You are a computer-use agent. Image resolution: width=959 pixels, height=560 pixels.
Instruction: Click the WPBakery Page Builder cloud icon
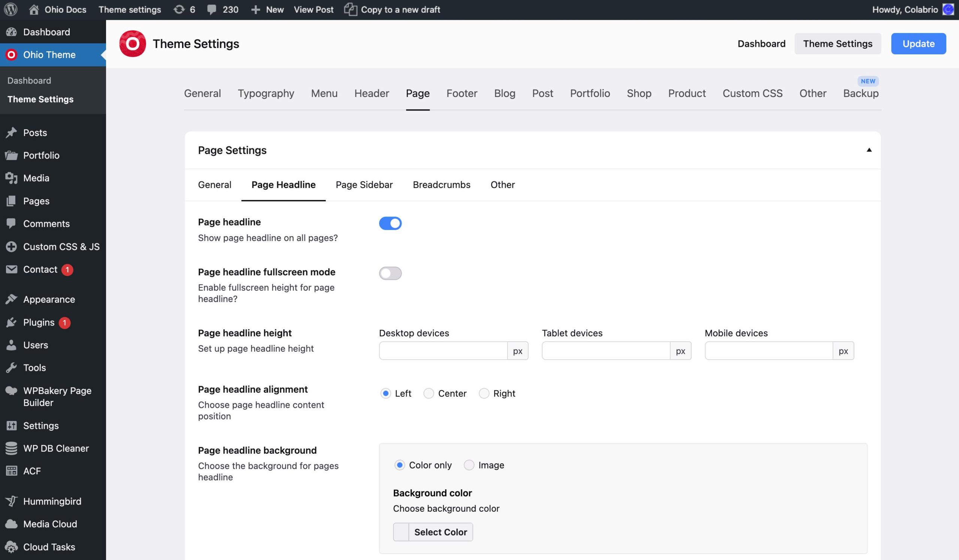pos(11,391)
